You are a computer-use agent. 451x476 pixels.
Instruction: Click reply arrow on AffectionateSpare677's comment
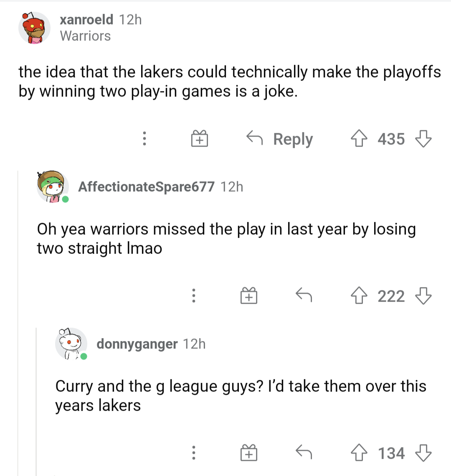pyautogui.click(x=304, y=296)
